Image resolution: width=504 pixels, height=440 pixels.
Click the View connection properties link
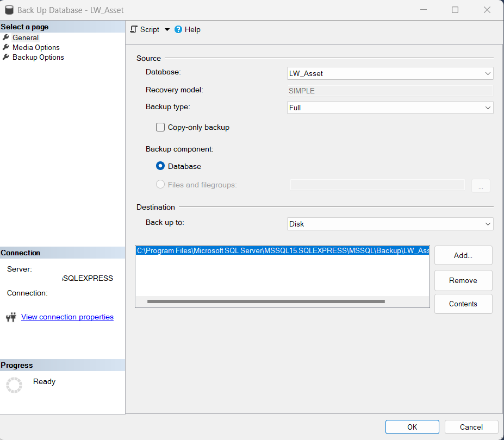(67, 317)
